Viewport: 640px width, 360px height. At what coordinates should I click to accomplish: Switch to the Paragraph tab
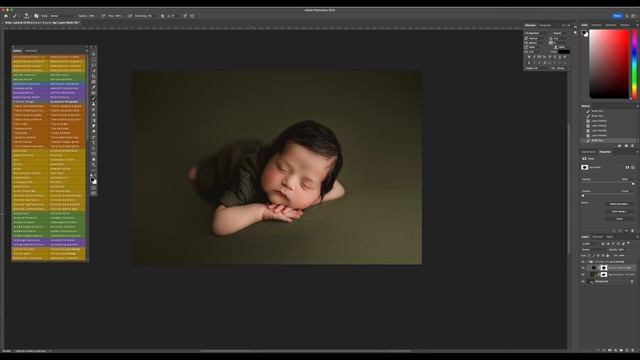pyautogui.click(x=545, y=25)
